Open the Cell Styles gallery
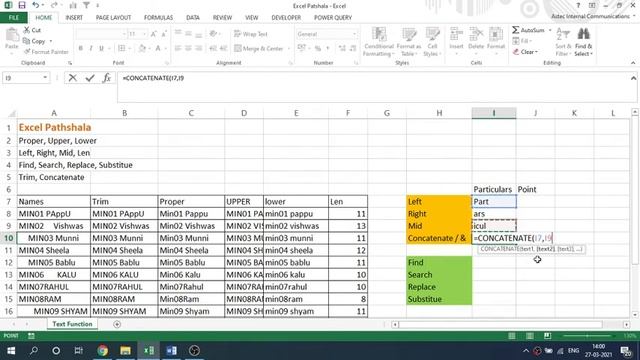The width and height of the screenshot is (640, 360). [x=432, y=42]
